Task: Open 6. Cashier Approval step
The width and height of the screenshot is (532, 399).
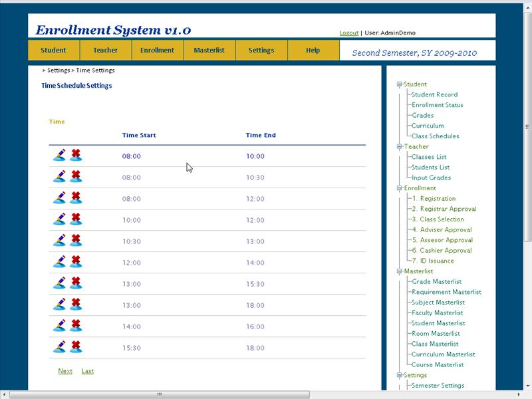Action: click(442, 251)
